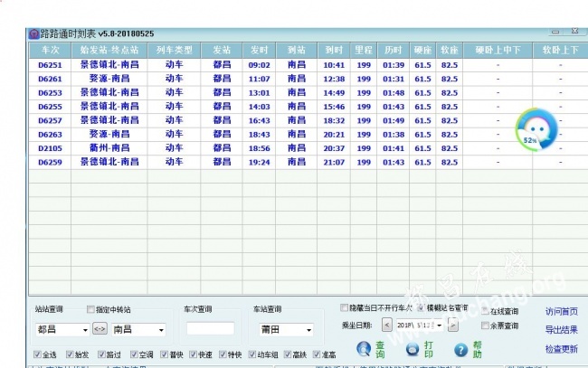
Task: Sort by the 车次 column header
Action: [50, 51]
